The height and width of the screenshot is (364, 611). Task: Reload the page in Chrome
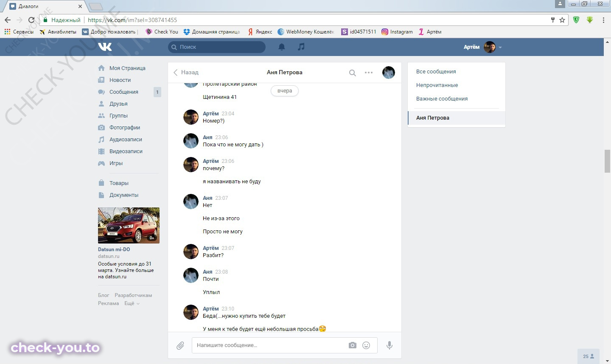click(31, 20)
